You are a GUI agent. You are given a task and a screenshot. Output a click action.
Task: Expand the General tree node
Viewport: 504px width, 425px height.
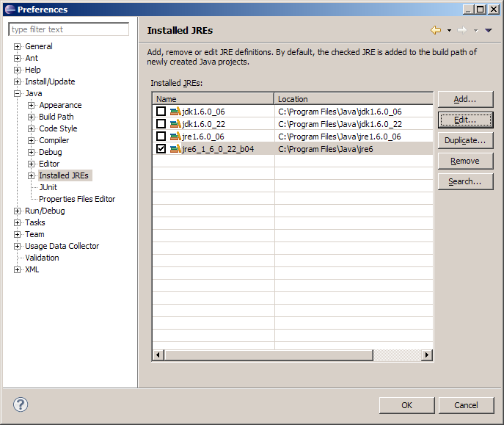coord(17,47)
